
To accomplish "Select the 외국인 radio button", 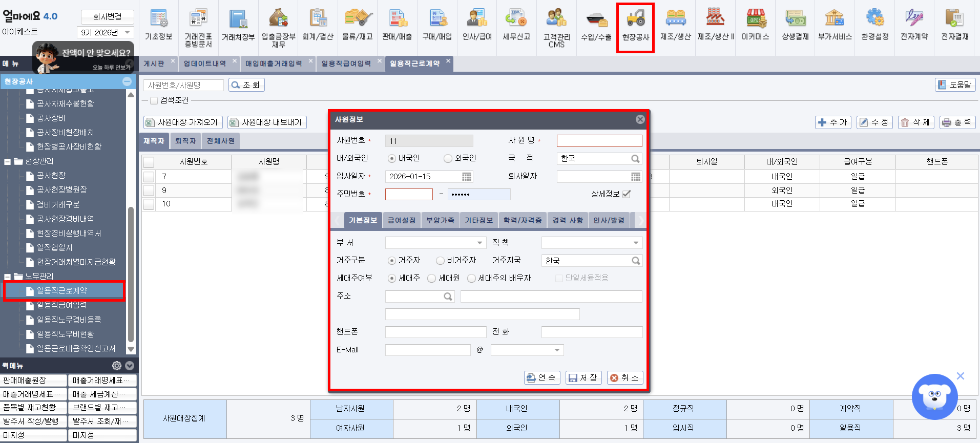I will click(448, 158).
